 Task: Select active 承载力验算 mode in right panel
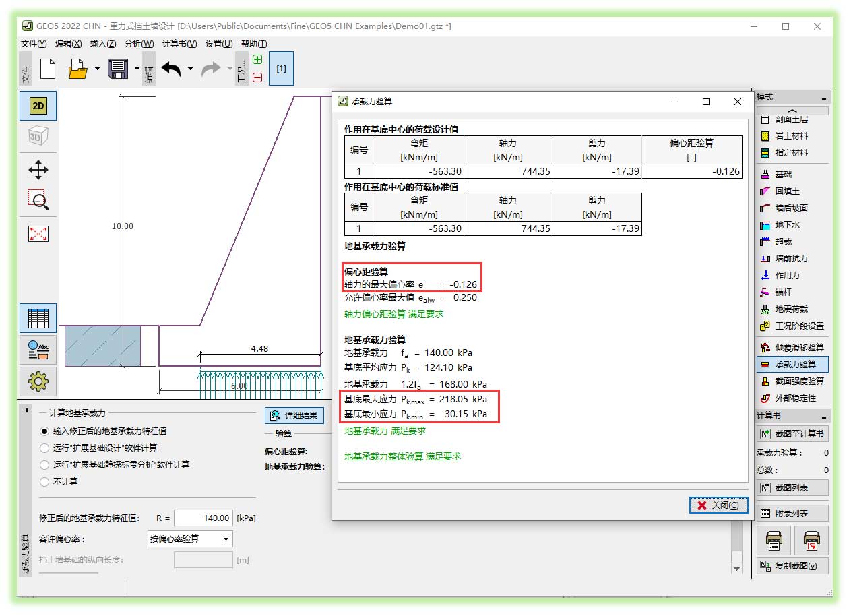tap(792, 365)
